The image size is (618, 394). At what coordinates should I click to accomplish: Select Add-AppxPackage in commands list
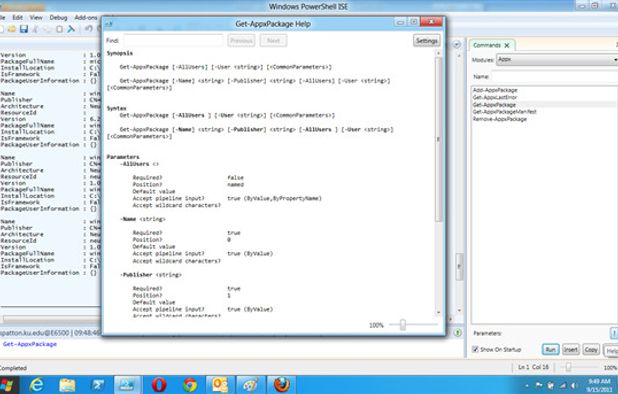(495, 90)
